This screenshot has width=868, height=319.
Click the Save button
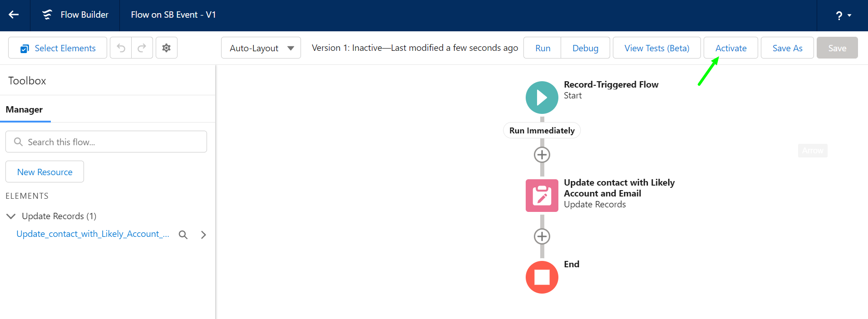click(837, 48)
